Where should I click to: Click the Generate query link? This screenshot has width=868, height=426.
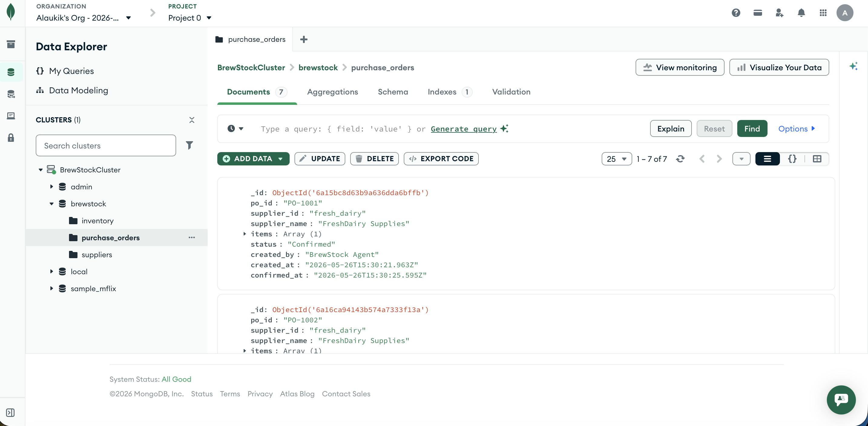(463, 129)
